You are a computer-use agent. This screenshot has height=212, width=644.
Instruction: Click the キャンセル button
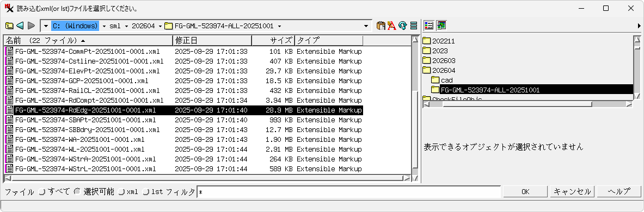tap(572, 191)
